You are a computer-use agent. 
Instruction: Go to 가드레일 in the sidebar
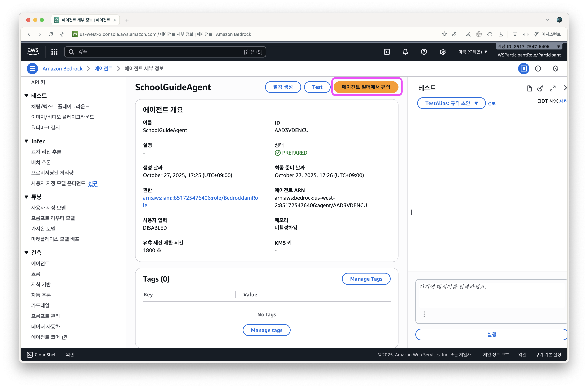coord(40,305)
